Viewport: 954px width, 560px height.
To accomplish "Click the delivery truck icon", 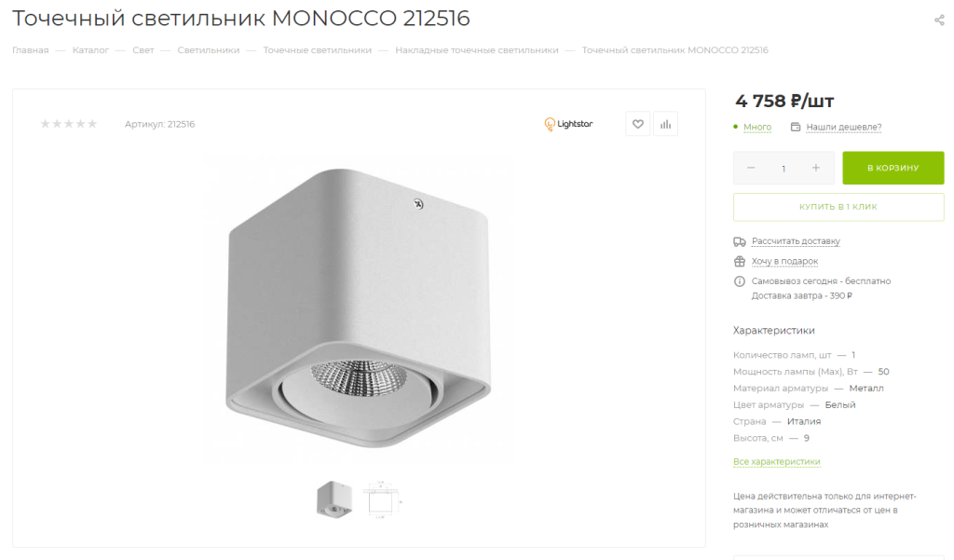I will (739, 241).
